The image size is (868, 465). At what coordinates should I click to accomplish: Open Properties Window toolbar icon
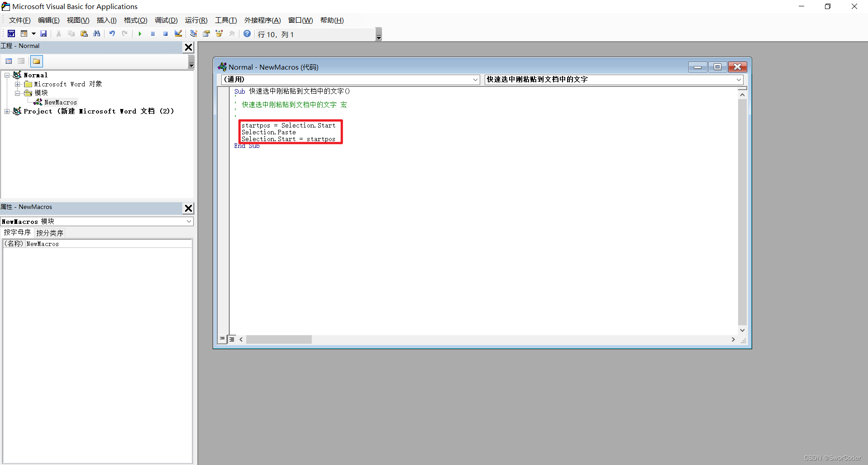pyautogui.click(x=206, y=34)
